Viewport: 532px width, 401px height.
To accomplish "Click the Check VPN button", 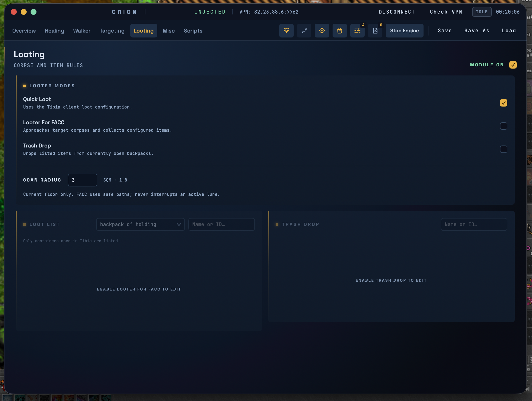I will pyautogui.click(x=446, y=12).
